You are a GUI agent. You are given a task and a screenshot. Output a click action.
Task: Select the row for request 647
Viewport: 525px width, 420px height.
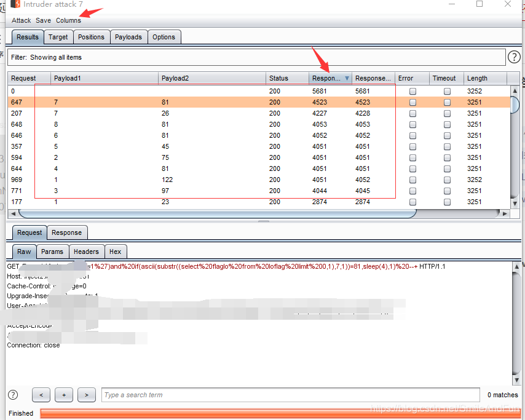pos(259,102)
